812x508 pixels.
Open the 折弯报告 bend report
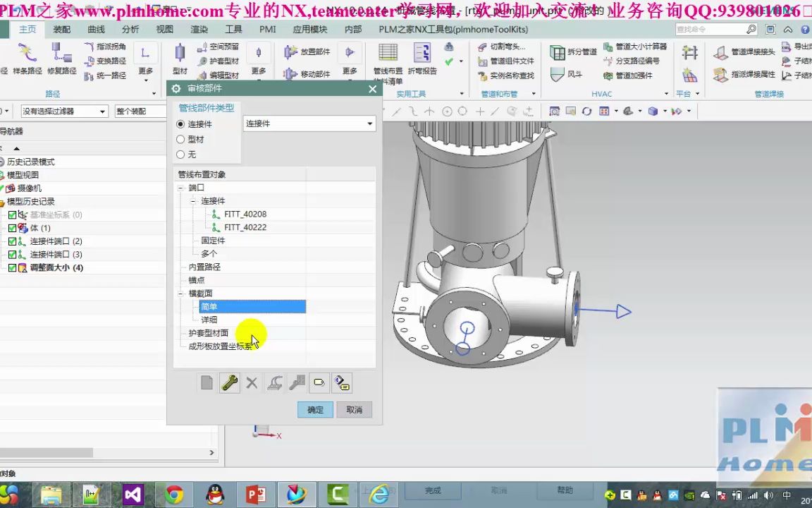point(423,59)
